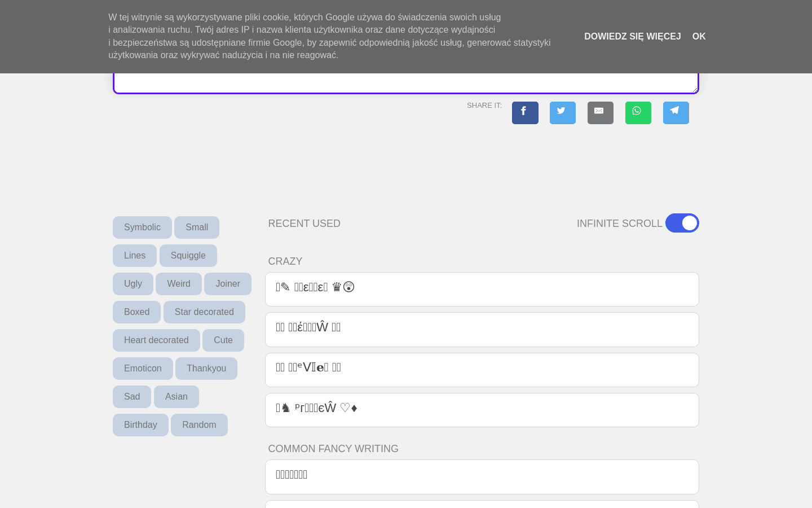Click inside the text input box
Image resolution: width=812 pixels, height=508 pixels.
pyautogui.click(x=405, y=83)
